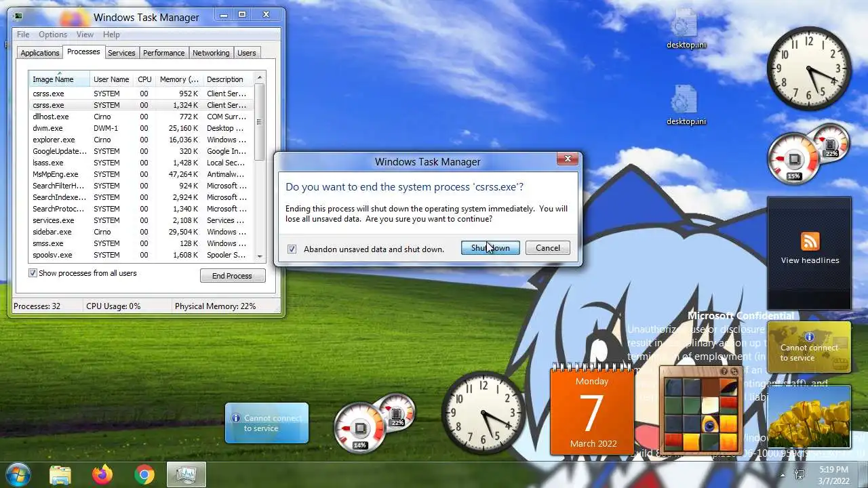The width and height of the screenshot is (868, 488).
Task: Sort by Image Name column header
Action: pos(59,79)
